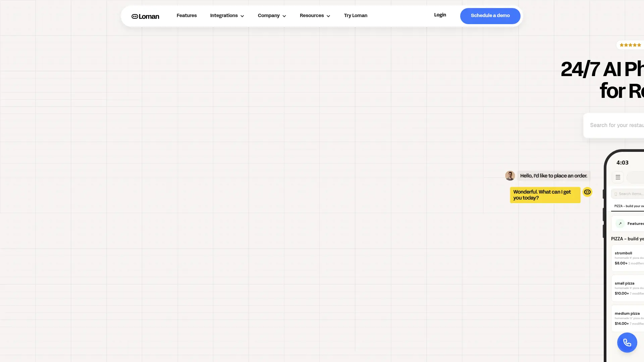The width and height of the screenshot is (644, 362).
Task: Click the Loman logo in the navbar
Action: [x=145, y=16]
